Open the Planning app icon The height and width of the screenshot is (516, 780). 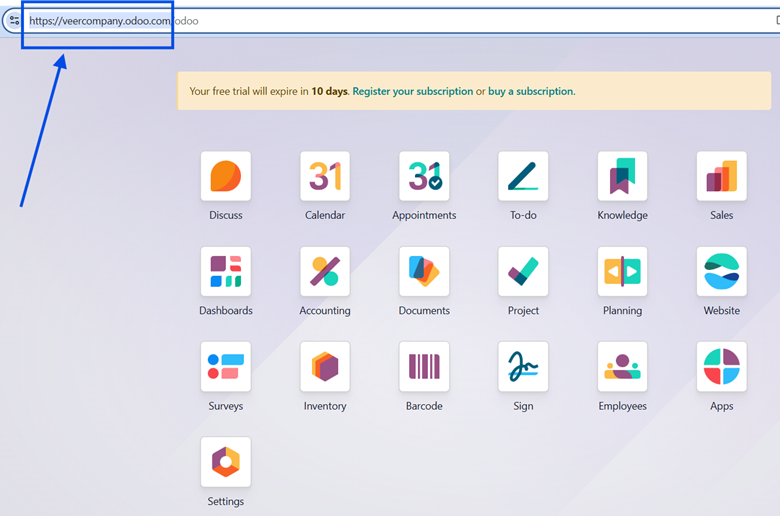pyautogui.click(x=622, y=272)
